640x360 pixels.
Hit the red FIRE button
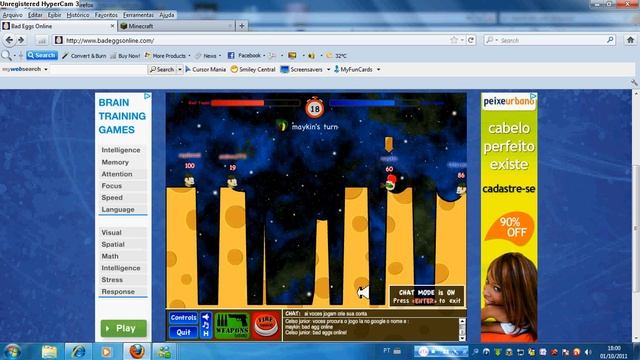(x=266, y=325)
